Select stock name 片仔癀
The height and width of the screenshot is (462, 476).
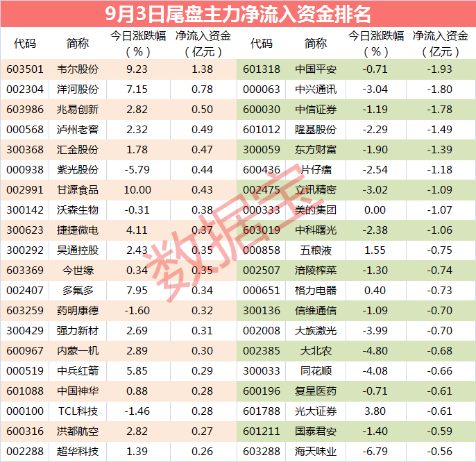[x=316, y=170]
